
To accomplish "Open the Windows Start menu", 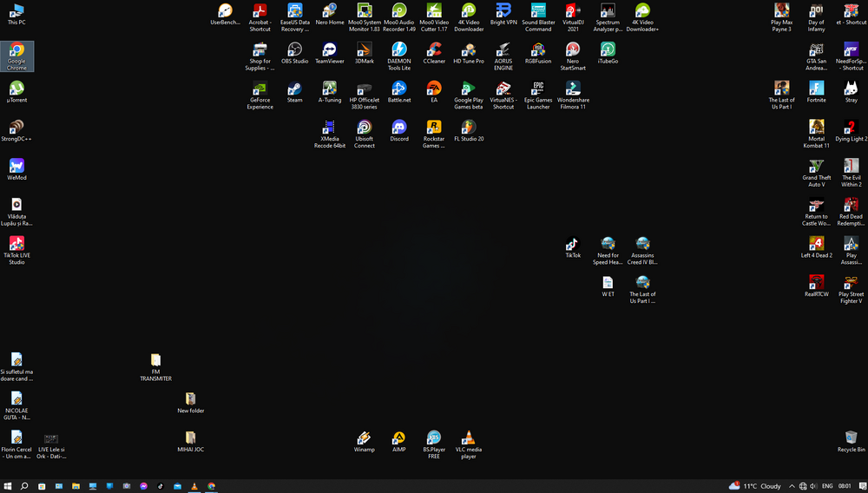I will pos(8,486).
